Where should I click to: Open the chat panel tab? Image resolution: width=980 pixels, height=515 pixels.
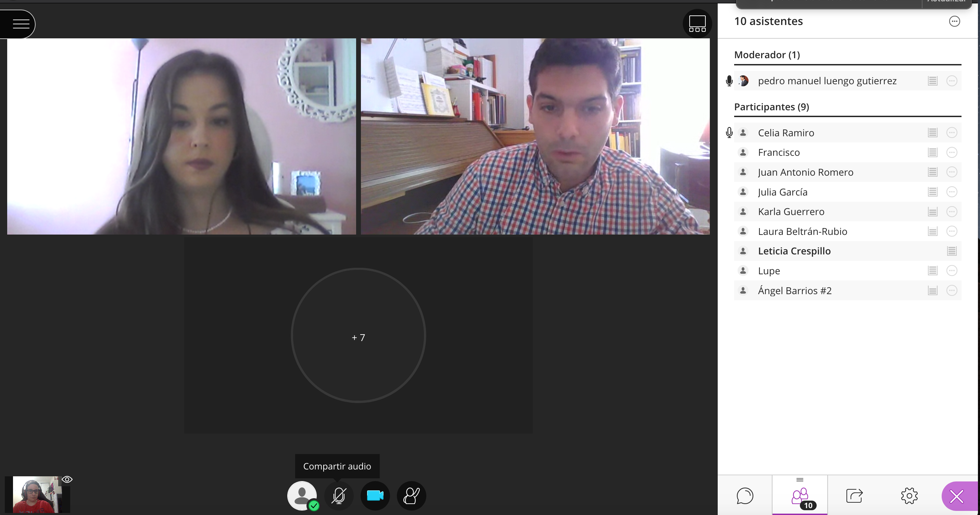744,495
